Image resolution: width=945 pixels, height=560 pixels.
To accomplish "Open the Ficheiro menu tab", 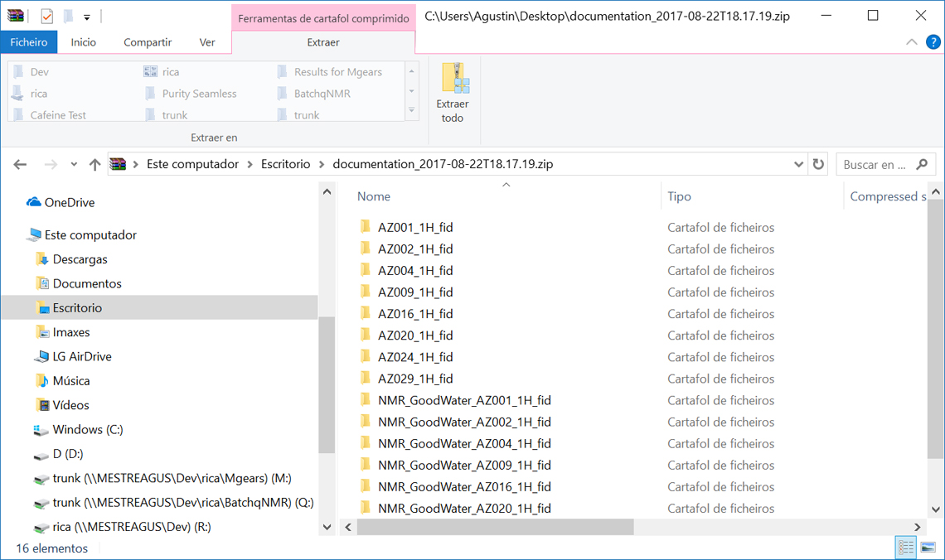I will point(28,42).
